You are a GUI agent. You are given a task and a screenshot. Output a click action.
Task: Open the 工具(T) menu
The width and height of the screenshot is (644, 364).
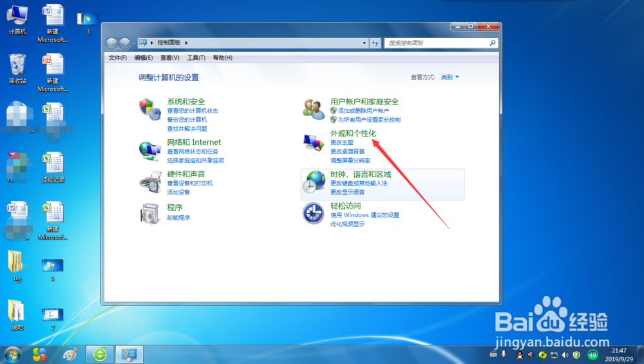point(196,58)
